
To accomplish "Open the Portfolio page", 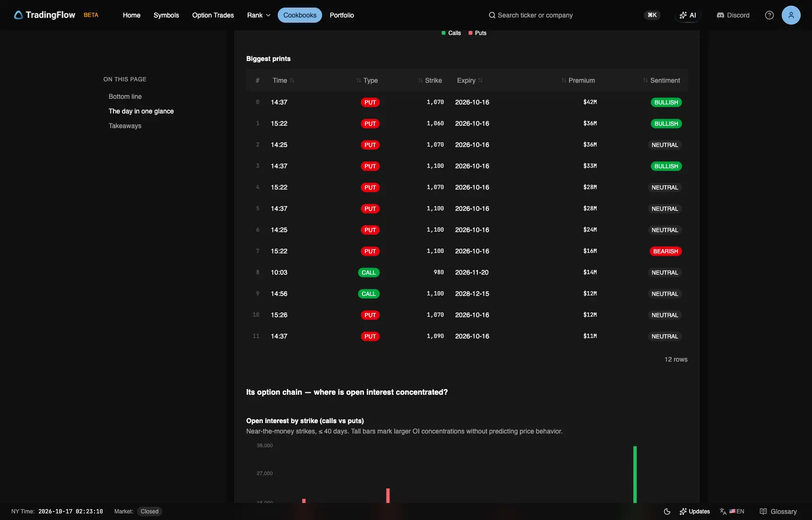I will (342, 15).
